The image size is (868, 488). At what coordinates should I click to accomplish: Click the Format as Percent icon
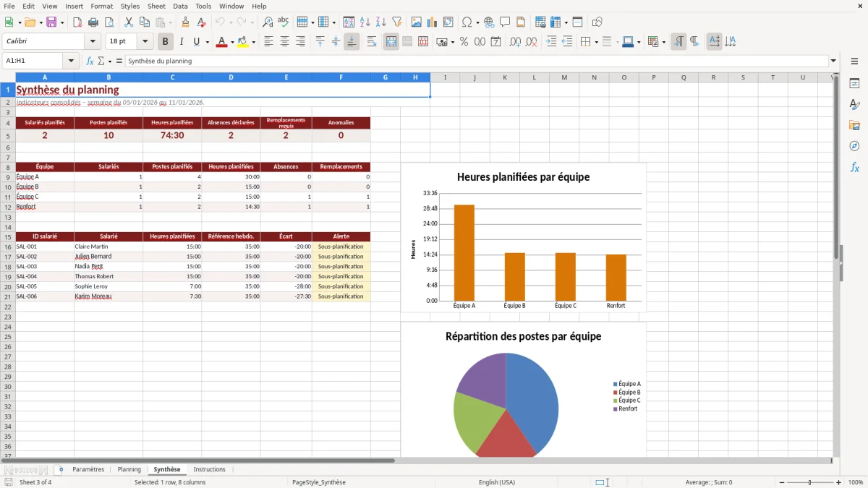point(464,42)
